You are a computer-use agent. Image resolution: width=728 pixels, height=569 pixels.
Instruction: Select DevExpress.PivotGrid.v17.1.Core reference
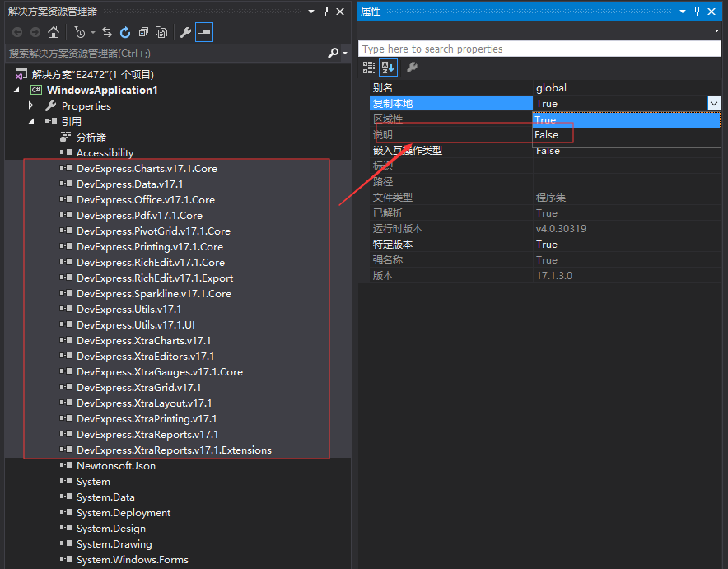click(x=153, y=231)
